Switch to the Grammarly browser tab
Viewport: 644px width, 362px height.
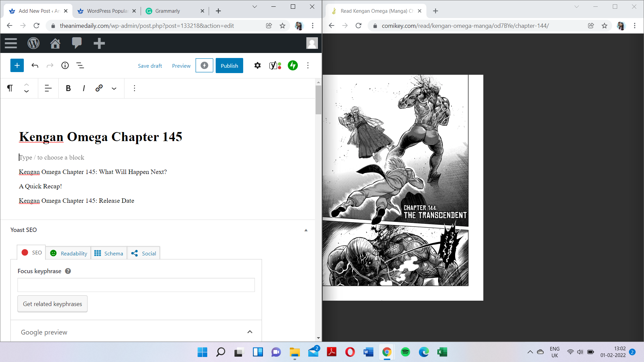pyautogui.click(x=174, y=11)
